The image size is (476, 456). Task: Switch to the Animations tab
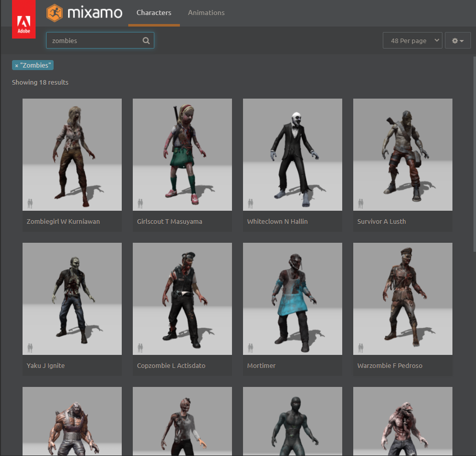pyautogui.click(x=206, y=13)
